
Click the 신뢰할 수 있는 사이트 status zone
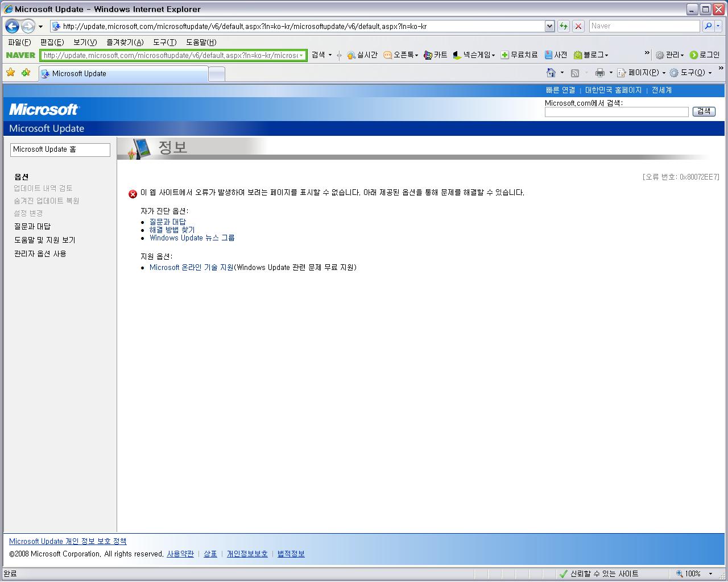pos(599,573)
